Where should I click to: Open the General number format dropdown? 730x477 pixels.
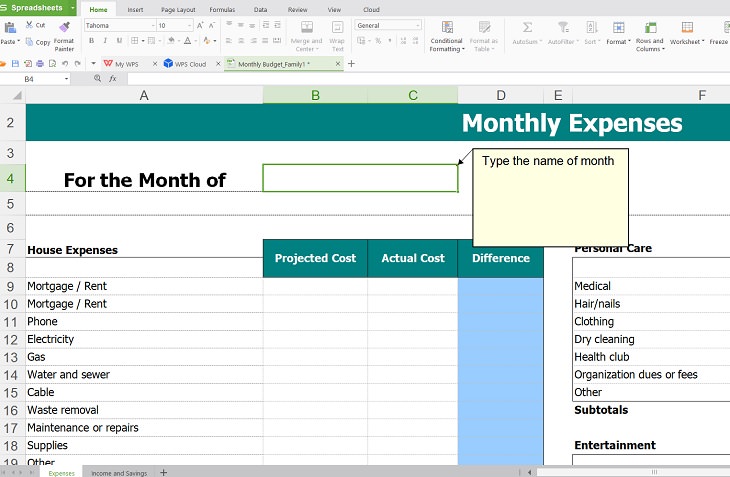(418, 25)
